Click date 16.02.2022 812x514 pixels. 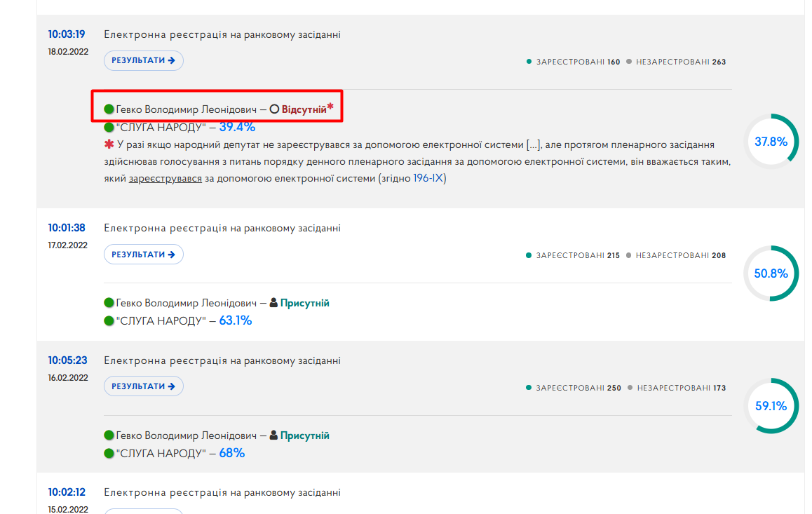[x=68, y=378]
